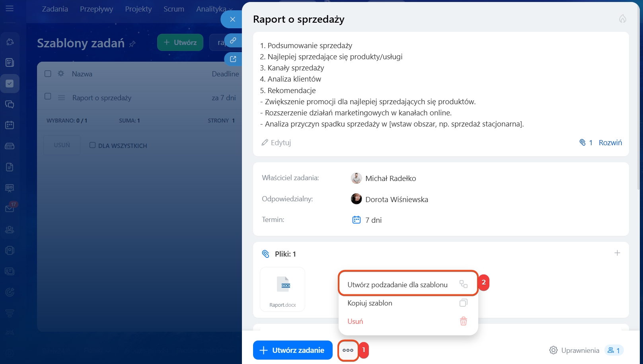Open the employees group icon in sidebar
This screenshot has height=364, width=643.
point(10,230)
